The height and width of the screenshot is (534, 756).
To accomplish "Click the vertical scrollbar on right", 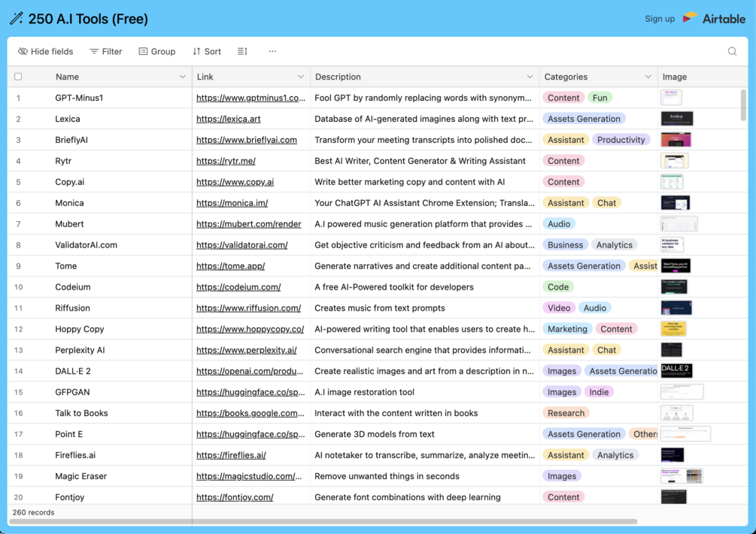I will tap(743, 105).
